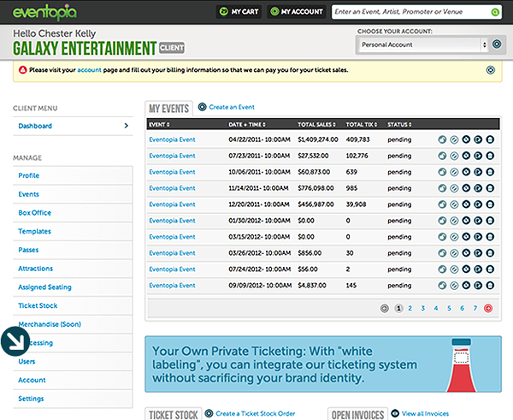Dismiss the billing information alert banner

pos(491,70)
